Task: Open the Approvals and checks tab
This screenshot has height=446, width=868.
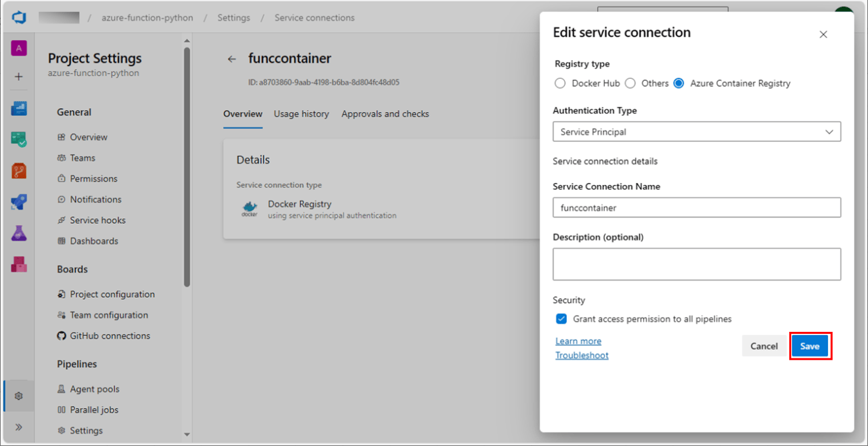Action: coord(385,114)
